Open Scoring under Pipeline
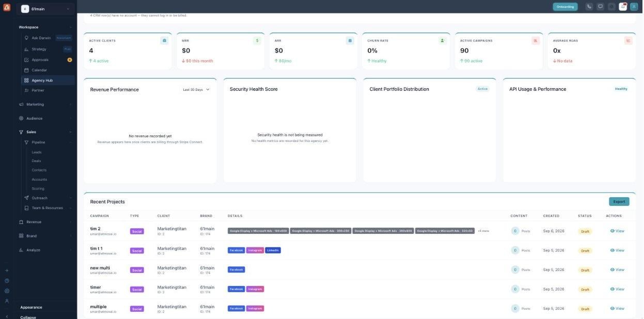Viewport: 644px width, 319px height. click(38, 188)
